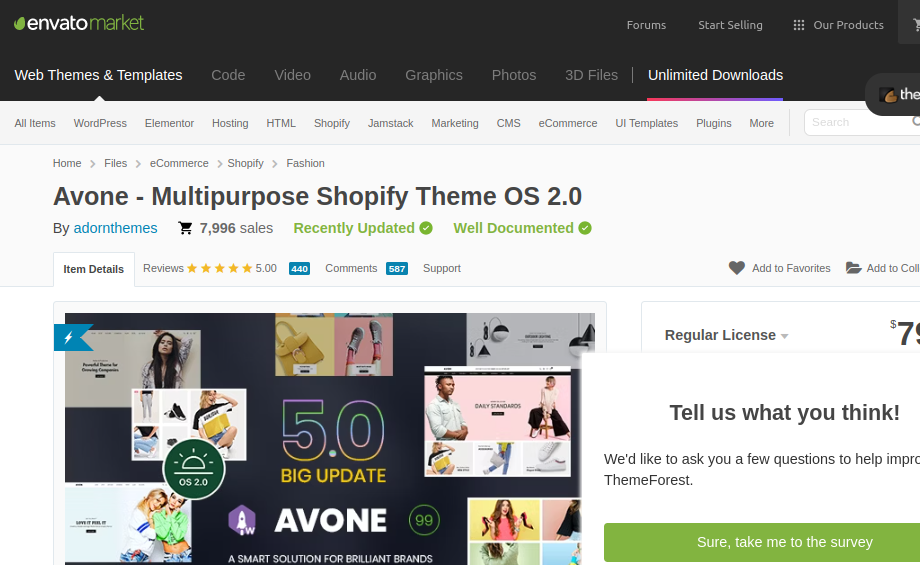
Task: Open the Forums link
Action: click(646, 25)
